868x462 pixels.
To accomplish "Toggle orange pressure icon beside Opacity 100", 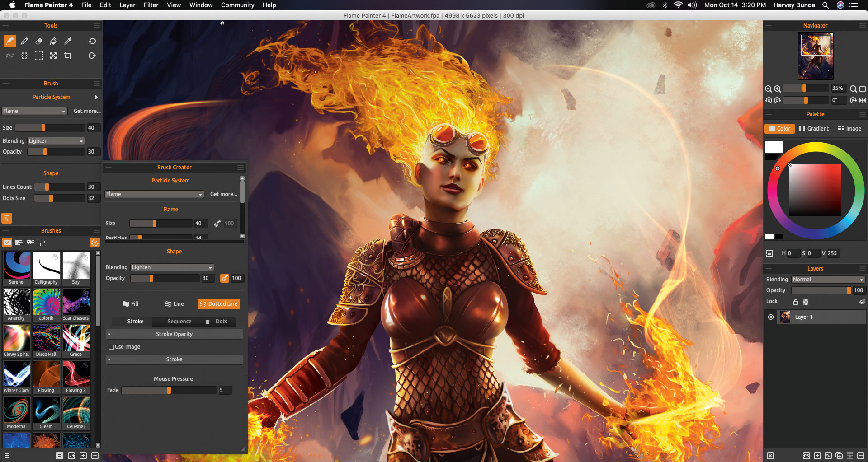I will tap(225, 278).
